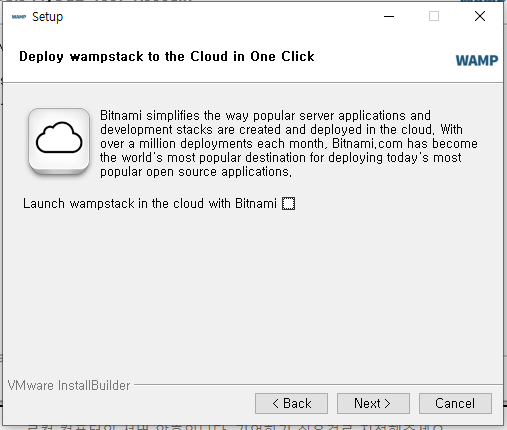Click the small WAMP title bar icon
This screenshot has width=507, height=430.
click(x=19, y=17)
